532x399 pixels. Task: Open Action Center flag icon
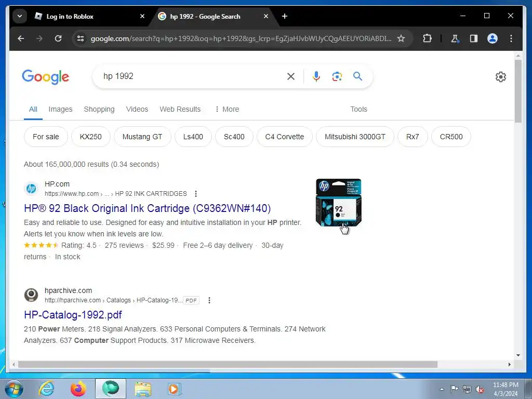(454, 389)
